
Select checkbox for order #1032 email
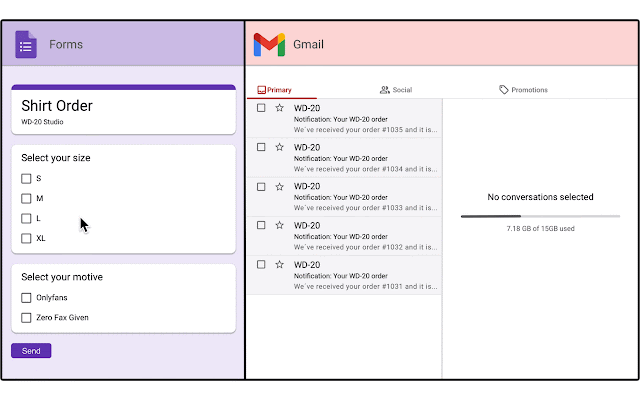pos(261,225)
